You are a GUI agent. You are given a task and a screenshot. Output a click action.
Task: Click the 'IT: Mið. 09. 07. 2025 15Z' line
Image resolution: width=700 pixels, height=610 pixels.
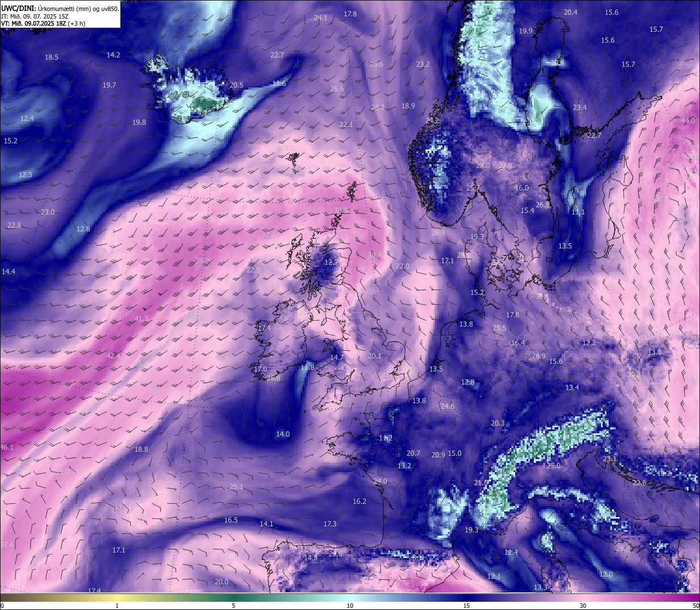[x=34, y=16]
